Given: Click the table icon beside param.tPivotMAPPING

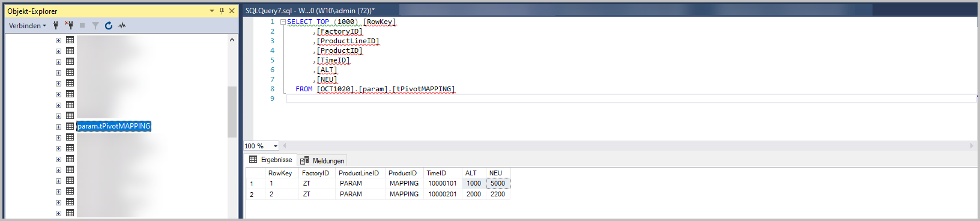Looking at the screenshot, I should pos(70,126).
